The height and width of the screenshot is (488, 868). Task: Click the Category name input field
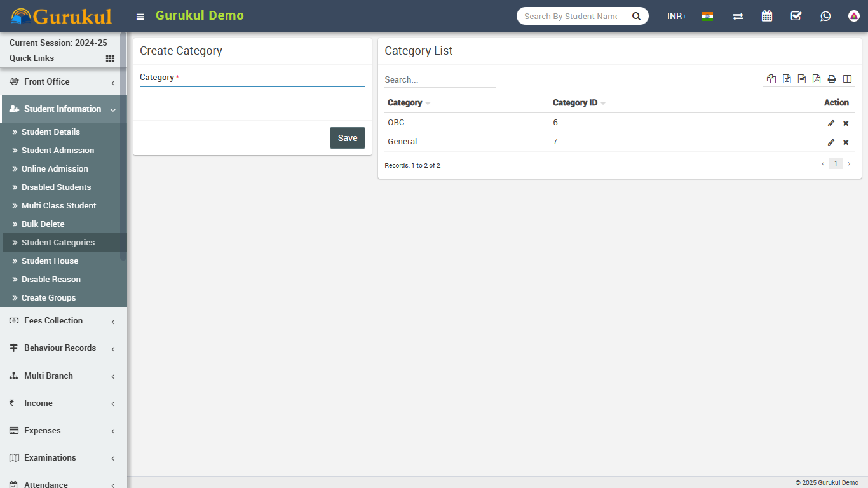(252, 95)
